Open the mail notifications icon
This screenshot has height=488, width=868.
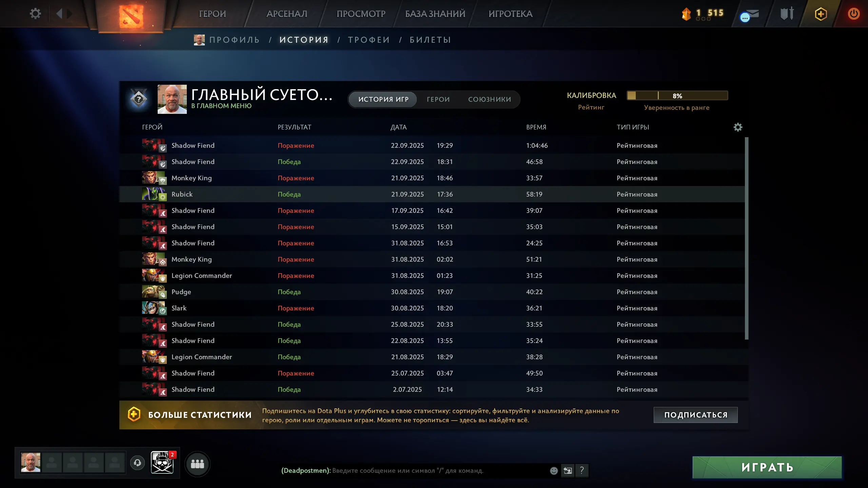coord(750,15)
